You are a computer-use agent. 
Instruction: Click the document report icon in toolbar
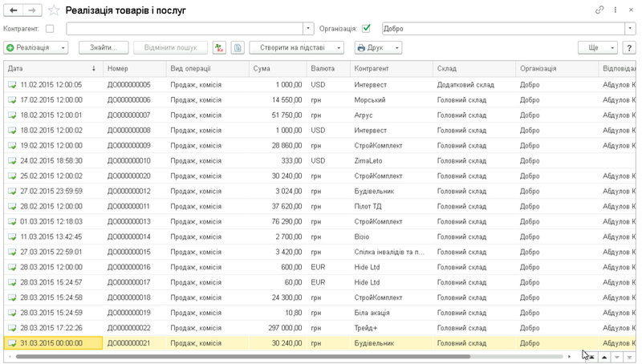(x=238, y=48)
